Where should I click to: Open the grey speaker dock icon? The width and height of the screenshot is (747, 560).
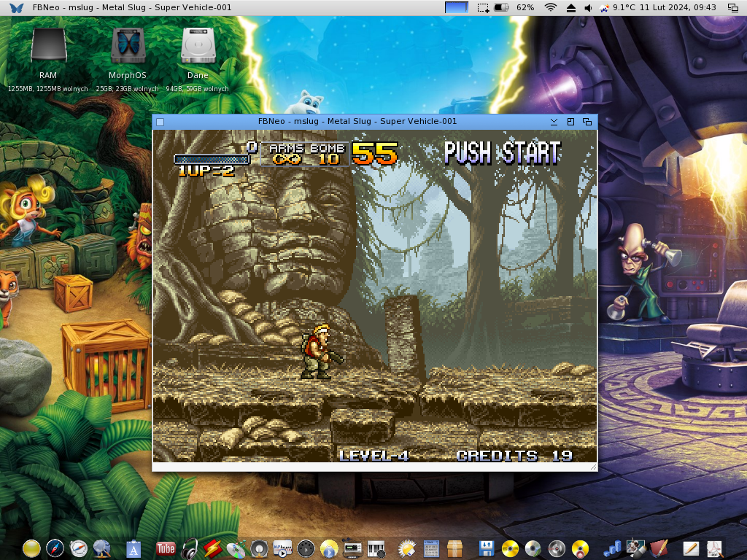(x=259, y=548)
